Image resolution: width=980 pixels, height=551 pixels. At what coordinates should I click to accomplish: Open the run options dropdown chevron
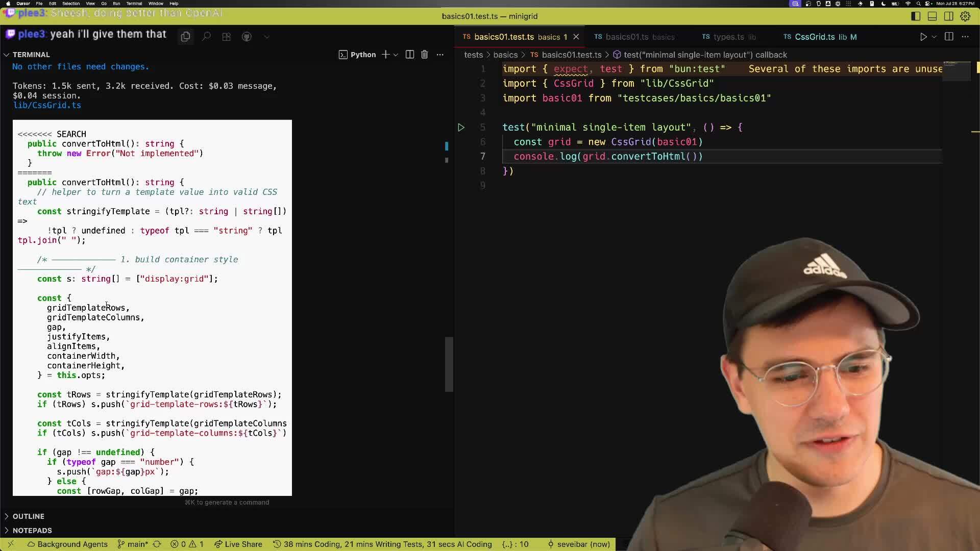[x=934, y=37]
